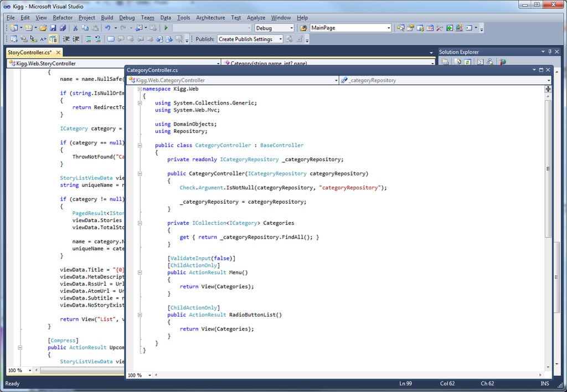The width and height of the screenshot is (567, 392).
Task: Open Solution Explorer from the toolbar icon
Action: click(x=401, y=28)
